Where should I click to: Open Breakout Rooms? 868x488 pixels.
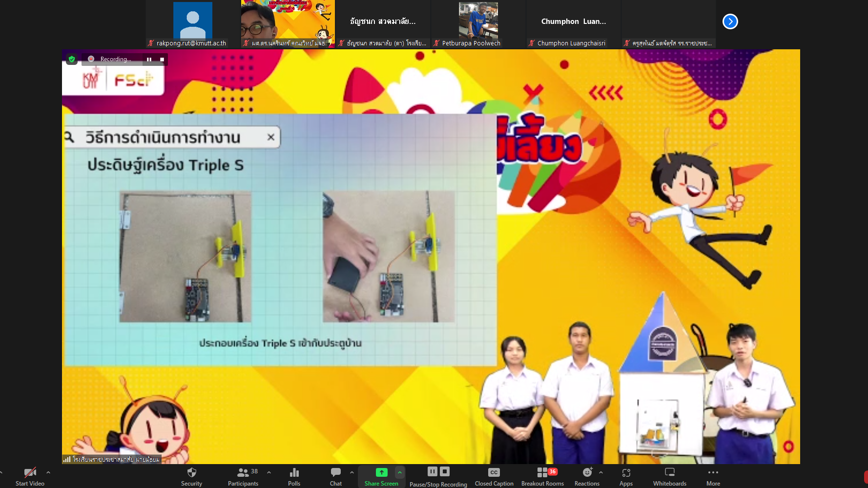click(542, 476)
